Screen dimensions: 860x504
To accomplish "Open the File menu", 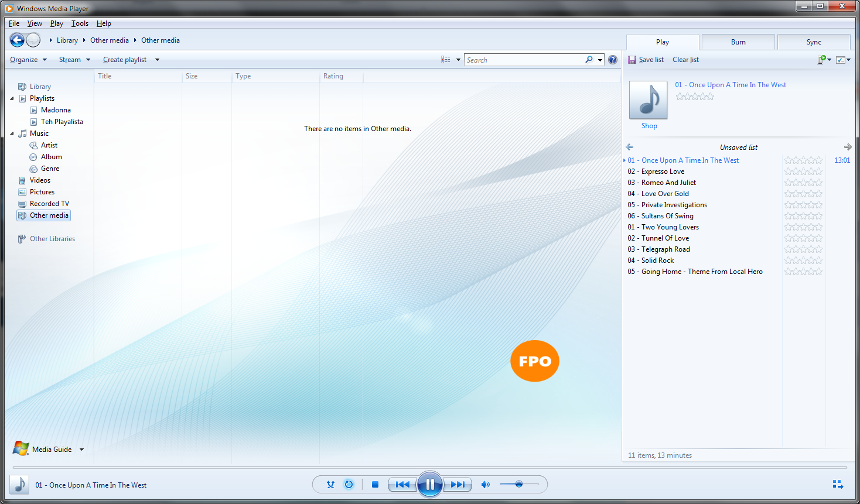I will 14,23.
